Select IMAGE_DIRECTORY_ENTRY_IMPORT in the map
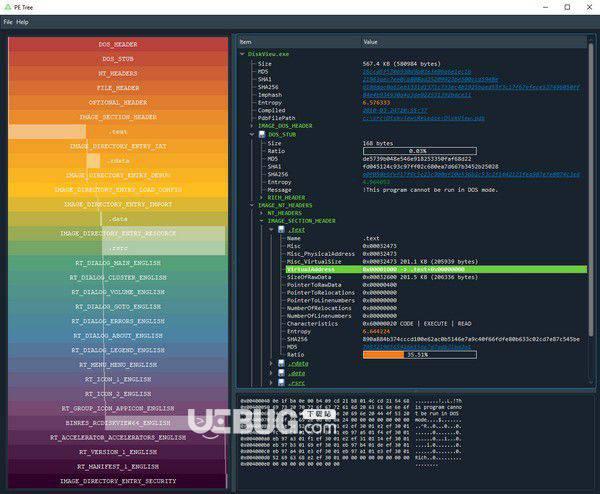This screenshot has width=600, height=494. 118,204
